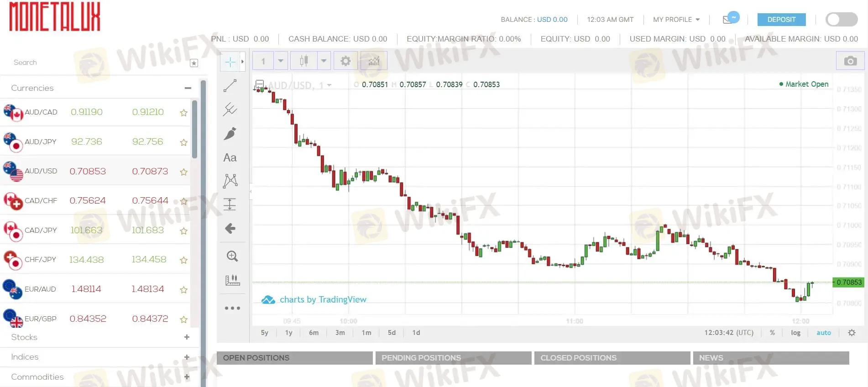Select the text annotation tool
Image resolution: width=868 pixels, height=387 pixels.
coord(230,157)
